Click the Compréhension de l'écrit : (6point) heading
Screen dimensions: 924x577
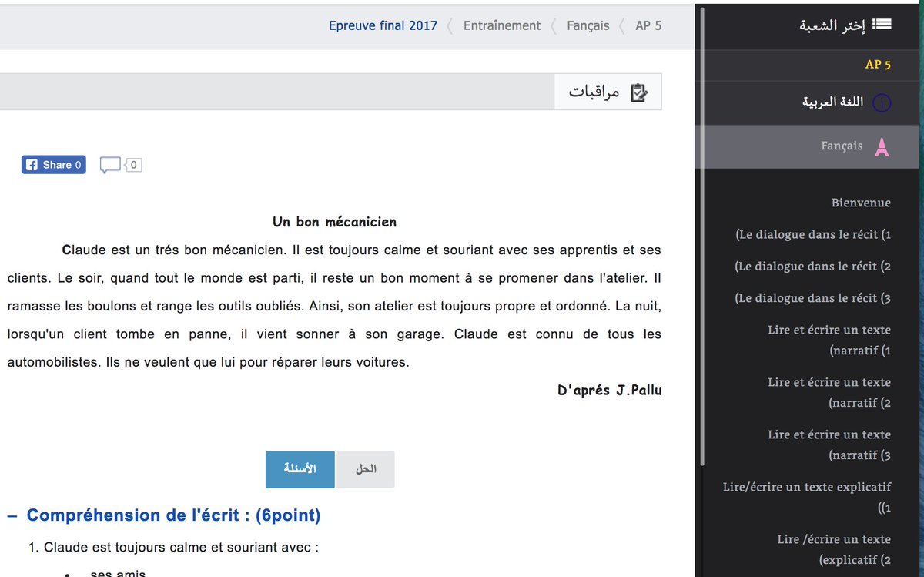click(173, 515)
